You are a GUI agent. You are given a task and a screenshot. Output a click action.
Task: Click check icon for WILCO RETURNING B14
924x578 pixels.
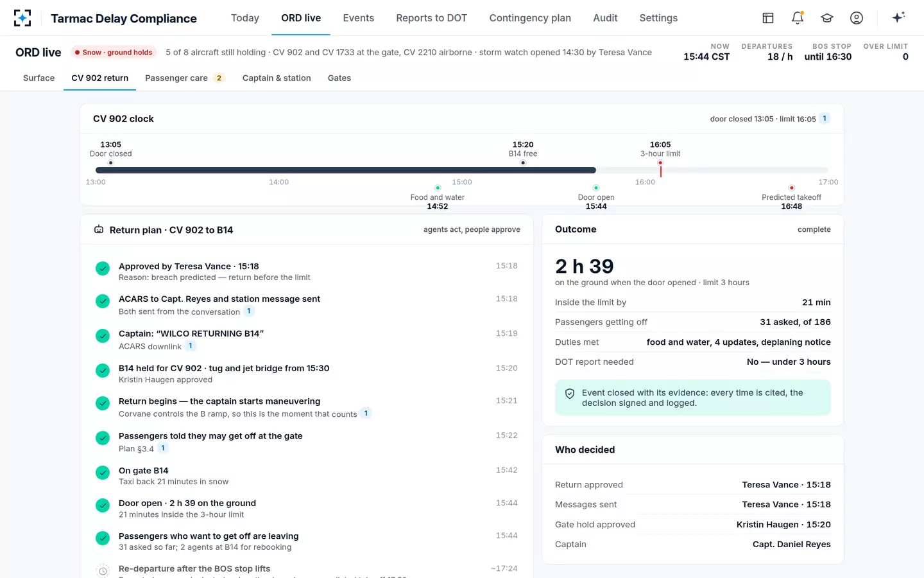coord(103,336)
